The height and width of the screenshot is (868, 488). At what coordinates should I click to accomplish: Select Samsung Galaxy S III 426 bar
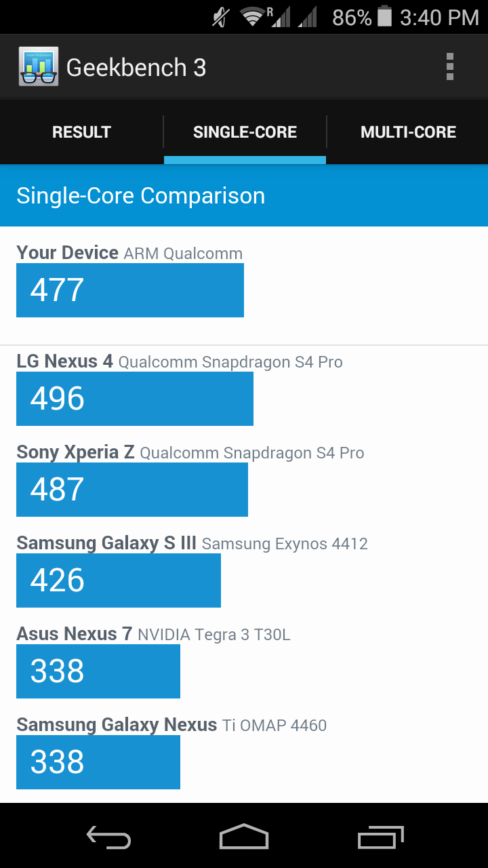click(x=119, y=580)
